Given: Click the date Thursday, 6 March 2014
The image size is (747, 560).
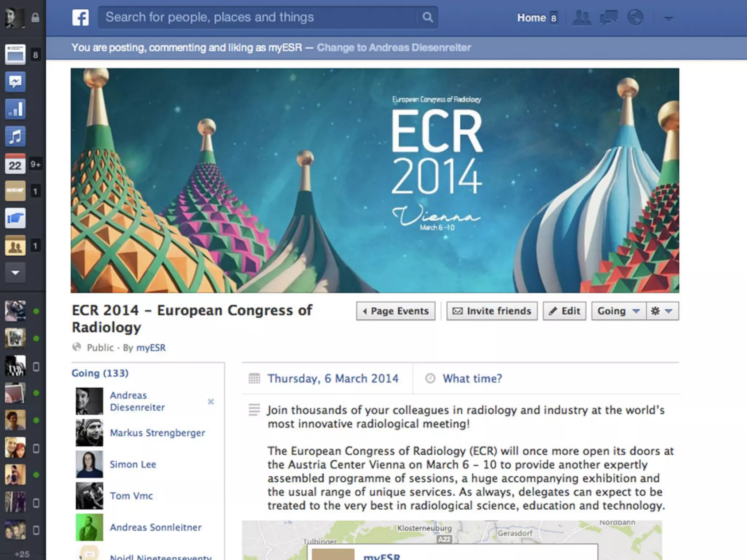Looking at the screenshot, I should 333,378.
